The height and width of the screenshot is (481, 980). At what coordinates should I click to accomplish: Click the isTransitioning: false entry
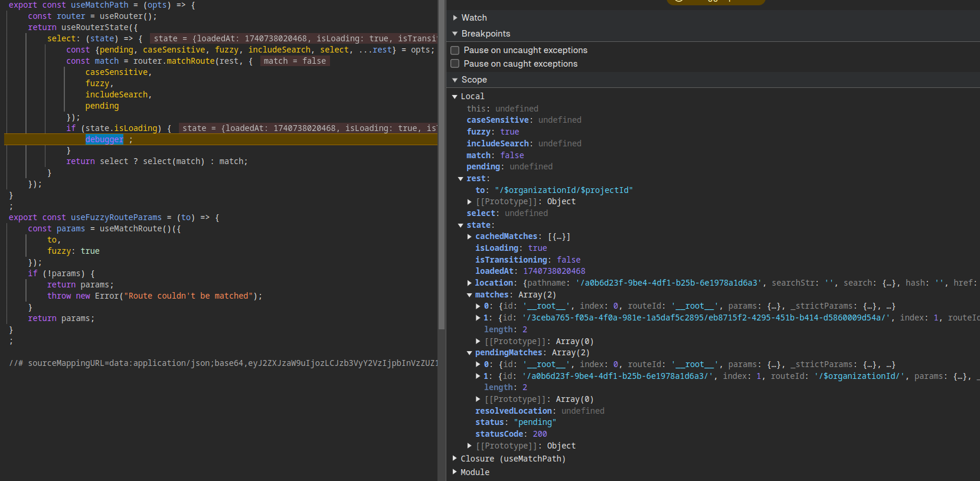coord(528,260)
